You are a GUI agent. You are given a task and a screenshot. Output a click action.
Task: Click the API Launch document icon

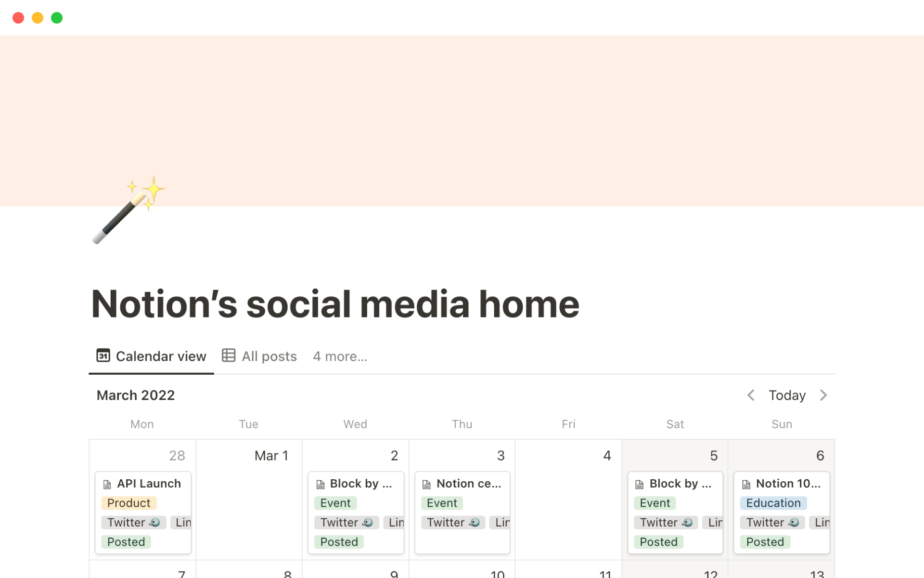click(x=106, y=483)
